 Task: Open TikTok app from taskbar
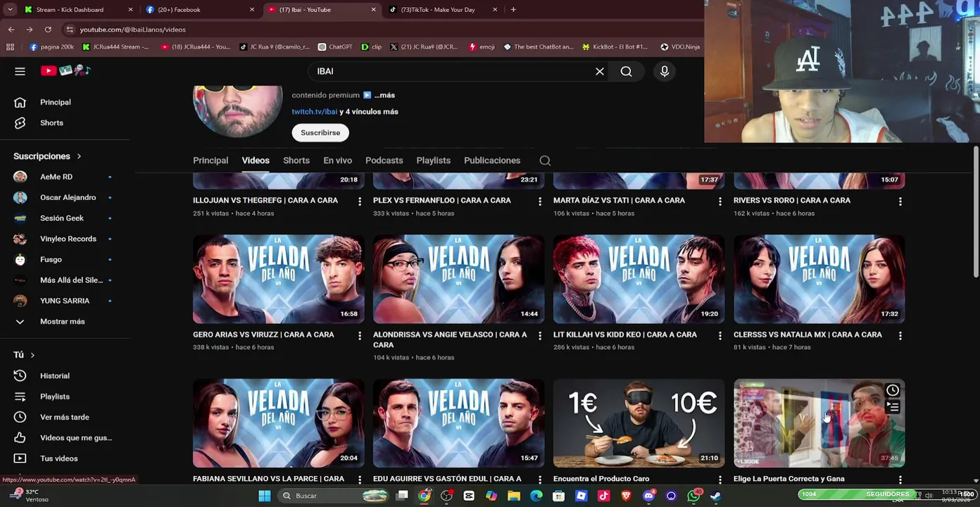click(603, 496)
